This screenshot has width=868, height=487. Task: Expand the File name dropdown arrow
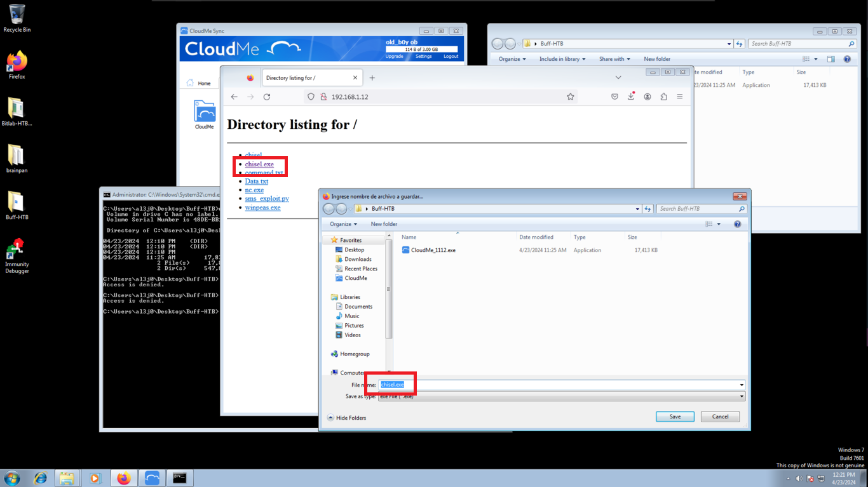(742, 385)
